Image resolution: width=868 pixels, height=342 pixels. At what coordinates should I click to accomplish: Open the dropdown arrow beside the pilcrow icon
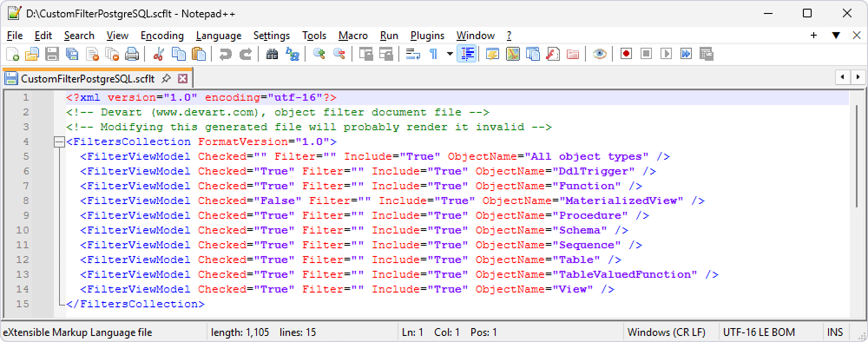coord(450,54)
